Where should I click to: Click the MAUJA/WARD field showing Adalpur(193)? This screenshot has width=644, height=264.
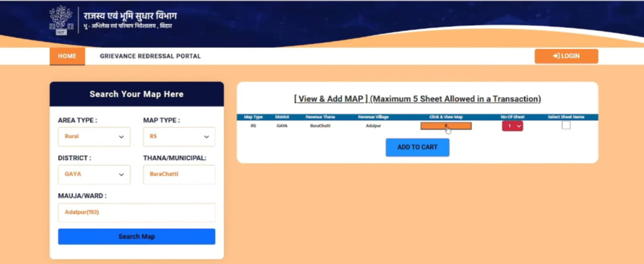coord(136,212)
